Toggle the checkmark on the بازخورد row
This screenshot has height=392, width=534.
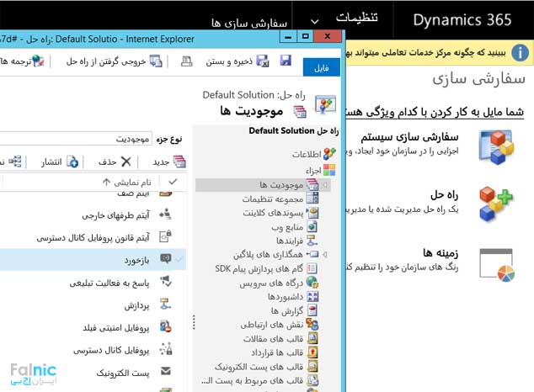(x=179, y=258)
